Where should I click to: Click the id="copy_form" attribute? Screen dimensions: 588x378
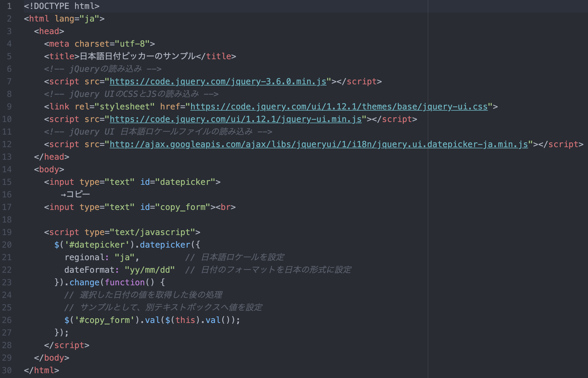[175, 207]
